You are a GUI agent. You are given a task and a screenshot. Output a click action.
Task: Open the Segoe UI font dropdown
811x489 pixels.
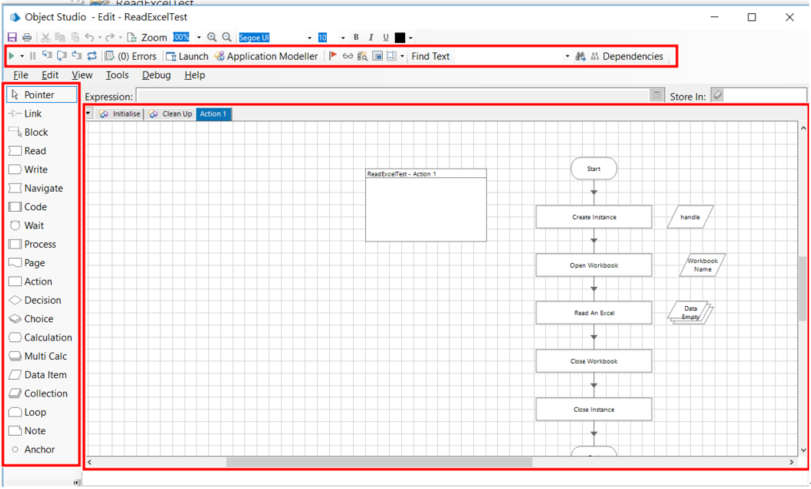[x=309, y=38]
